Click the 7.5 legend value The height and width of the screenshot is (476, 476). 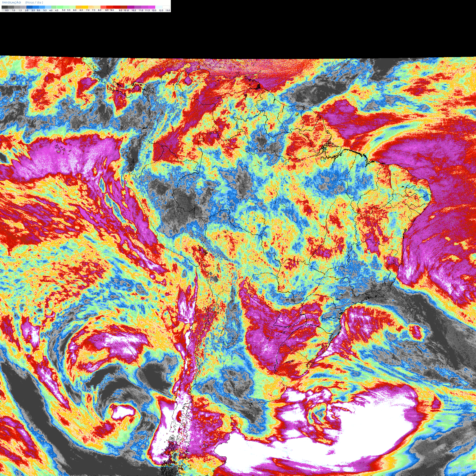point(94,10)
